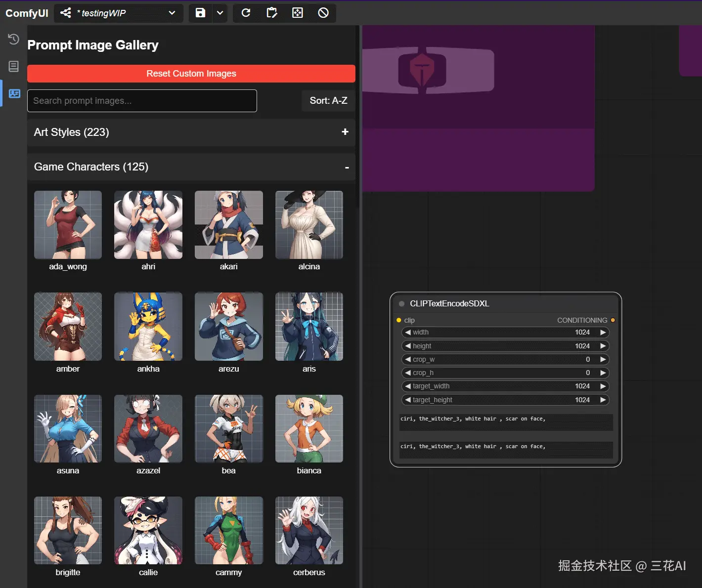The height and width of the screenshot is (588, 702).
Task: Open the Prompt Image Gallery sidebar icon
Action: click(14, 93)
